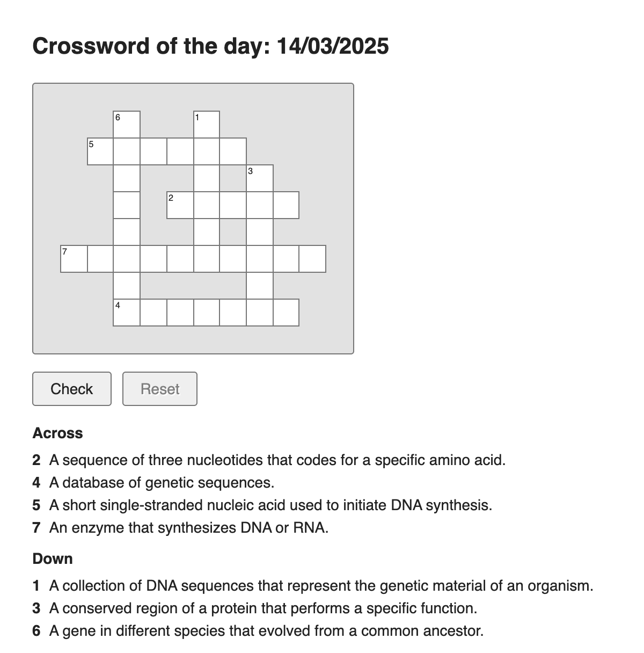This screenshot has height=653, width=644.
Task: Select crossword cell numbered 5
Action: (x=100, y=151)
